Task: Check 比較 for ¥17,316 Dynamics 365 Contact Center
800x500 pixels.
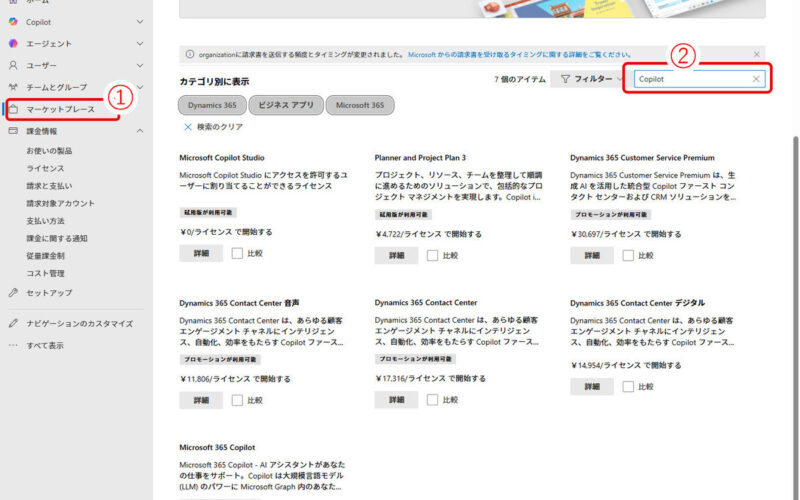Action: pos(432,400)
